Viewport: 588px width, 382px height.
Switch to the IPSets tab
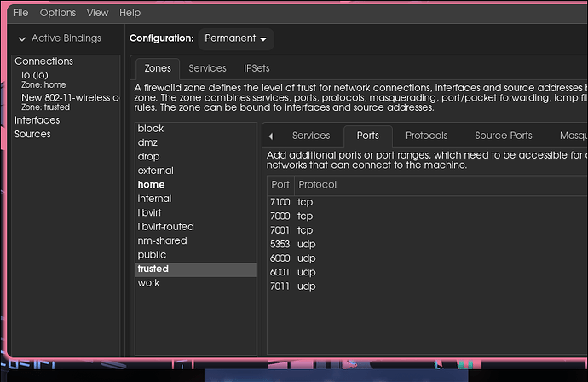[257, 68]
